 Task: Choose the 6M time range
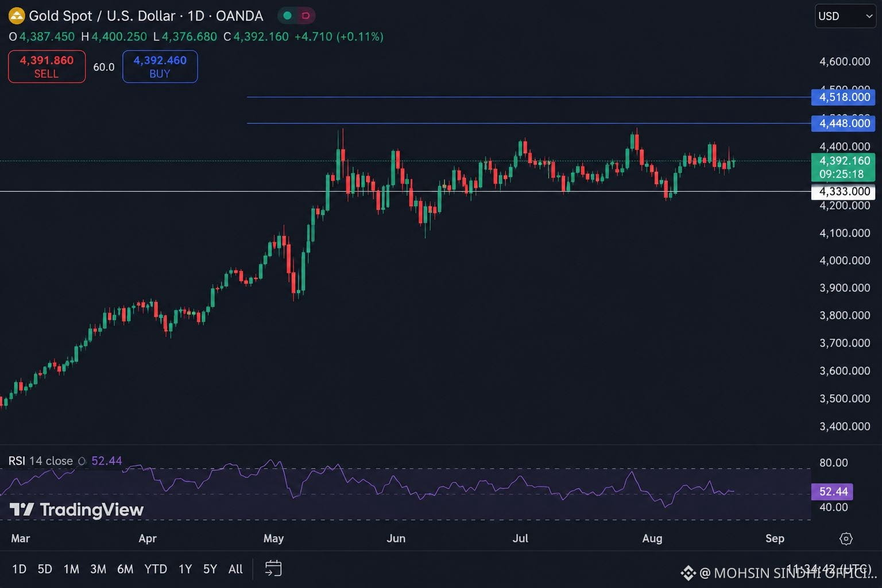[x=125, y=569]
